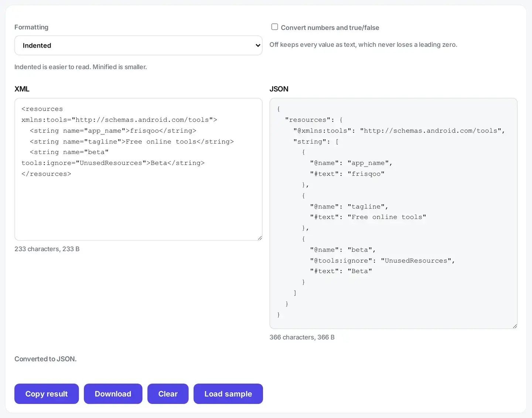This screenshot has width=532, height=418.
Task: Click the "#text": "frisqoo" JSON line
Action: click(x=347, y=174)
